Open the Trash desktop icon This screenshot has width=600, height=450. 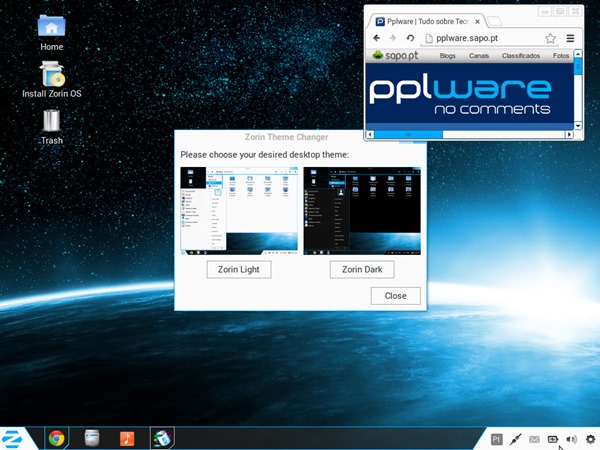tap(52, 127)
